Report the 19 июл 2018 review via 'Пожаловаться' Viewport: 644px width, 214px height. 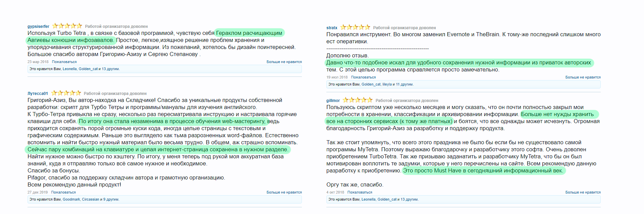pyautogui.click(x=363, y=77)
